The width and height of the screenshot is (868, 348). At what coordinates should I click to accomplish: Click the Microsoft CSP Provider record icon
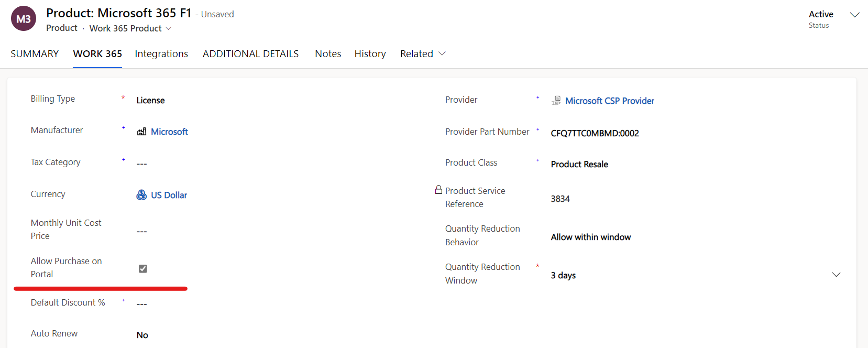[x=556, y=101]
